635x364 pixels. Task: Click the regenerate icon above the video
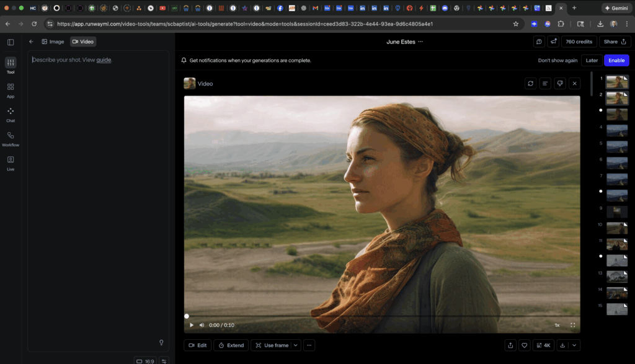pos(530,83)
